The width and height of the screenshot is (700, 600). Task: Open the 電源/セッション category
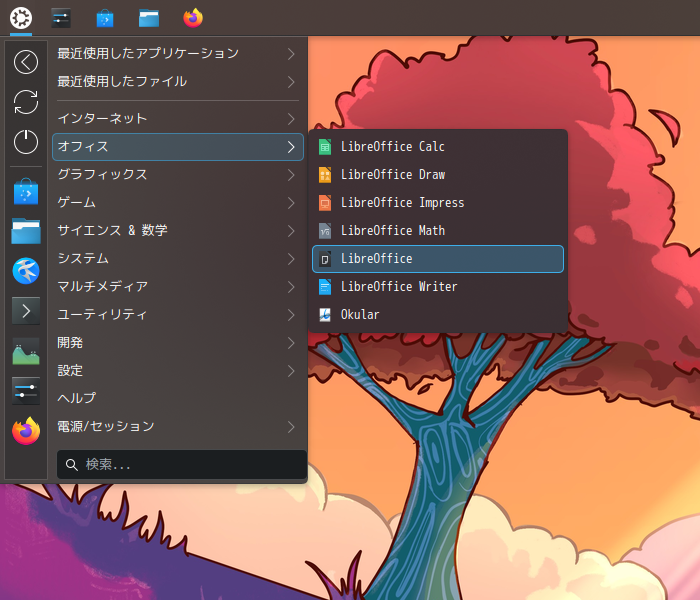click(x=178, y=427)
